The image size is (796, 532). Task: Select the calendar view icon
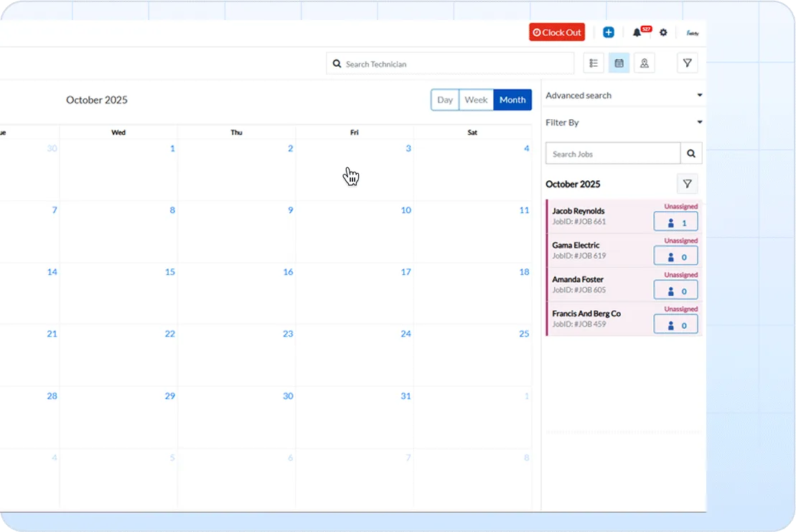click(x=619, y=63)
